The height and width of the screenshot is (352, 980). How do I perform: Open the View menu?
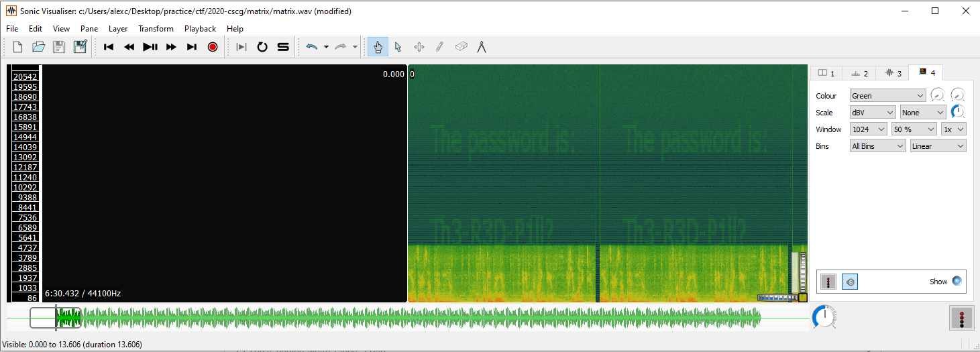coord(61,29)
